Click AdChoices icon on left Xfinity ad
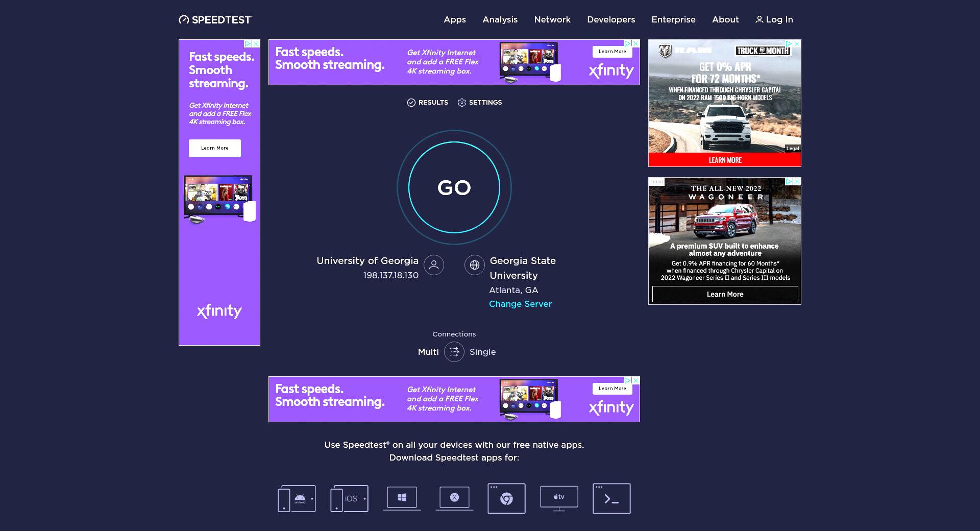This screenshot has height=531, width=980. (x=248, y=44)
